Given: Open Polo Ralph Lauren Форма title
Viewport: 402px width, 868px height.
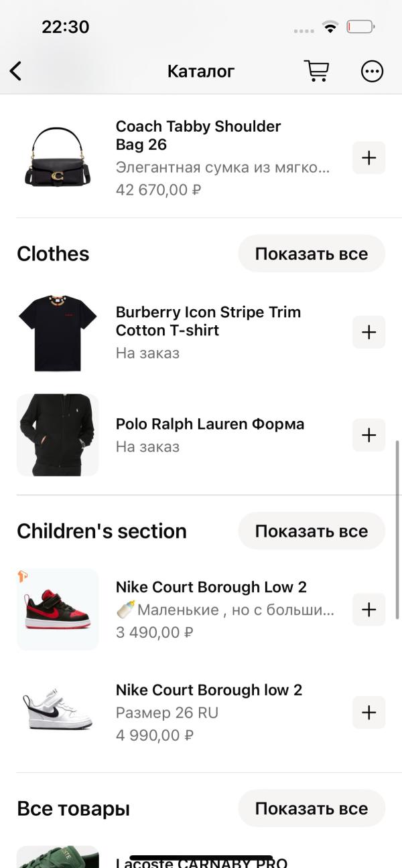Looking at the screenshot, I should click(210, 424).
